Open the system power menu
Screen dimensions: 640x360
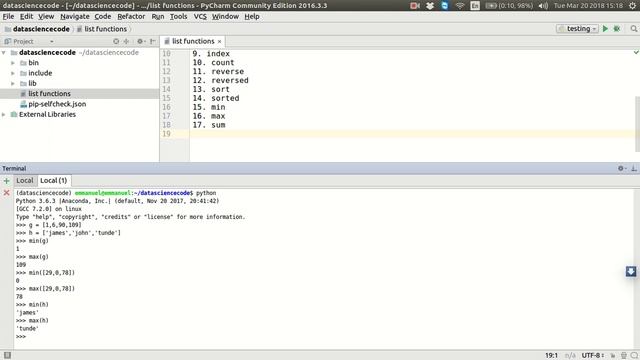point(633,6)
